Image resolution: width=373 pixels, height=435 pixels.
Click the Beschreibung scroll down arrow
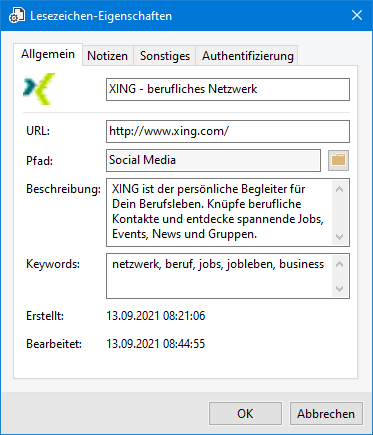pyautogui.click(x=340, y=237)
